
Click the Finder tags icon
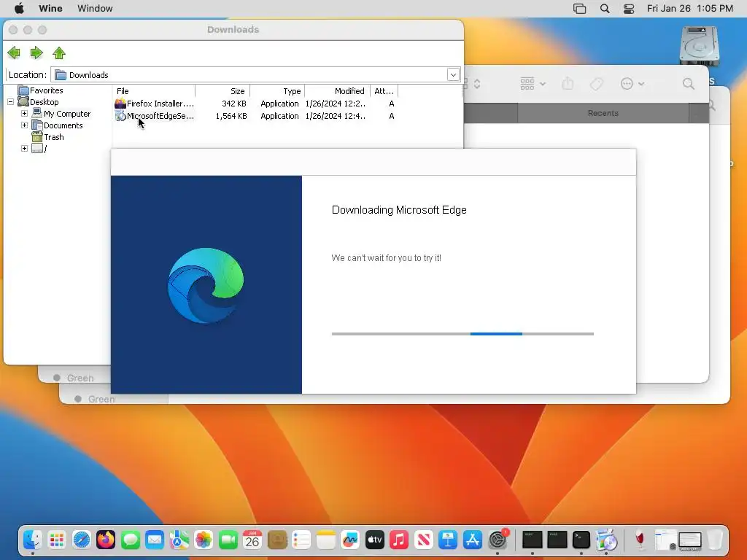(x=597, y=84)
